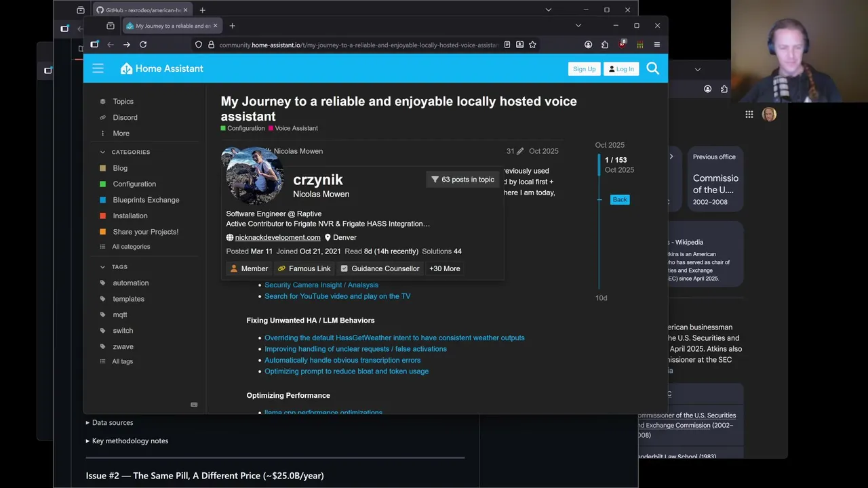Click the Log In button
Screen dimensions: 868x488
click(x=620, y=68)
